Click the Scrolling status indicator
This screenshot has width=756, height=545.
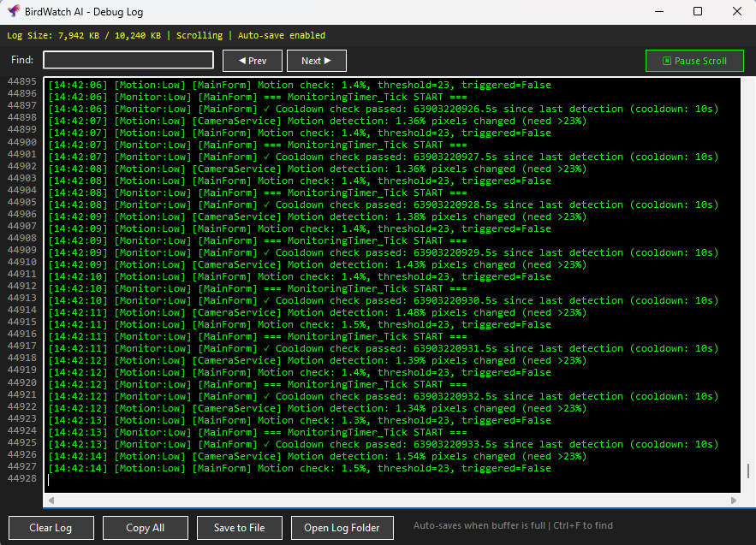click(x=199, y=36)
